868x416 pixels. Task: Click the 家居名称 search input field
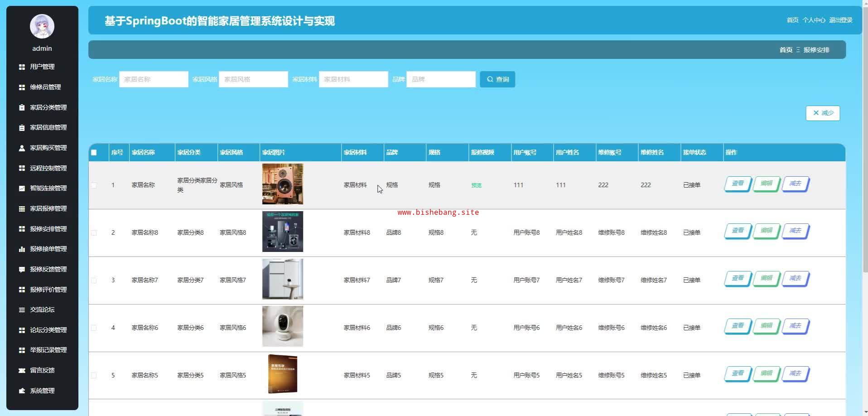click(x=154, y=79)
